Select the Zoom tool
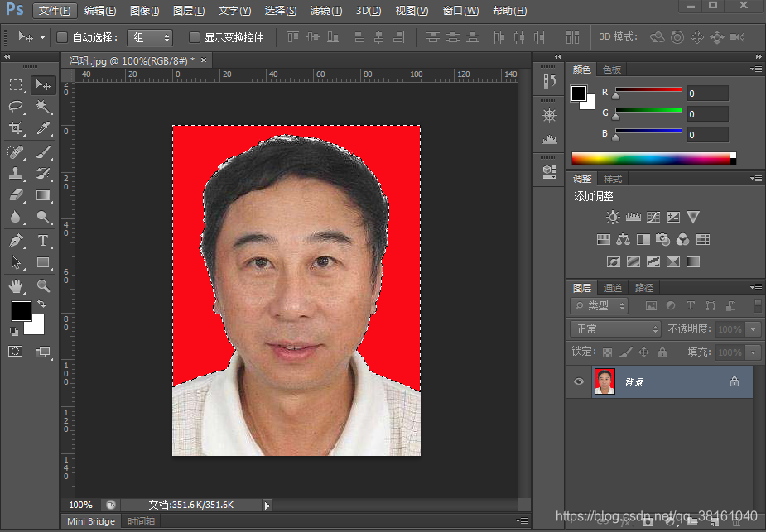 [x=43, y=286]
